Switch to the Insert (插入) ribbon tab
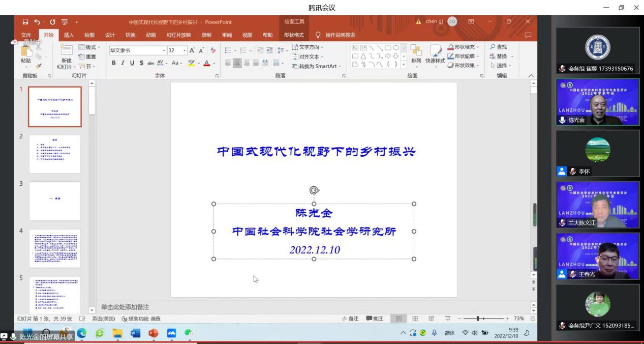This screenshot has height=344, width=644. click(69, 35)
